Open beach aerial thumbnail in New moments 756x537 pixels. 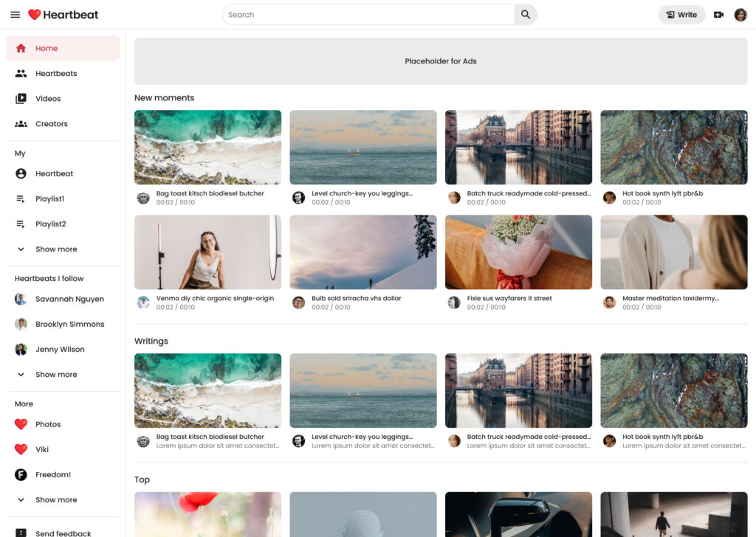coord(207,148)
